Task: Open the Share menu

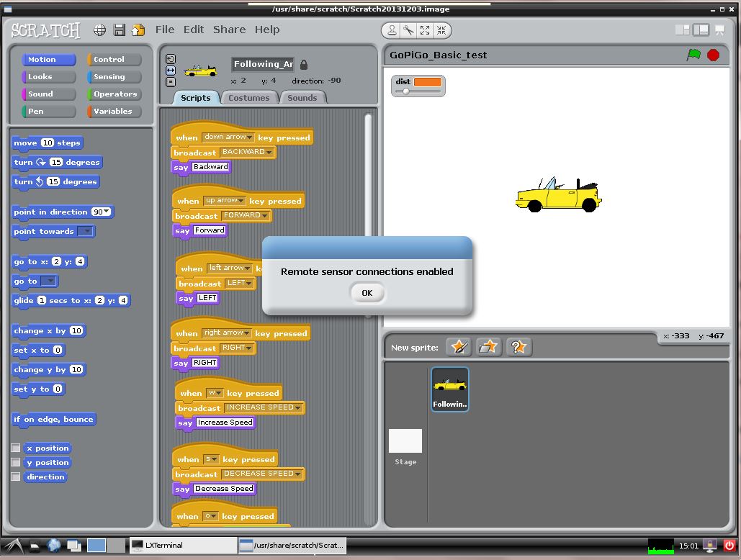Action: [229, 30]
